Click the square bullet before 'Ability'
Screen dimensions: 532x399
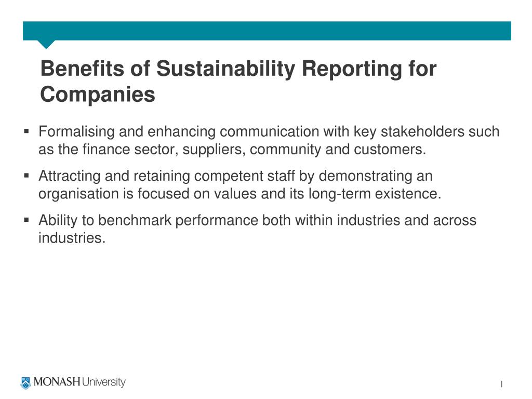(x=26, y=220)
